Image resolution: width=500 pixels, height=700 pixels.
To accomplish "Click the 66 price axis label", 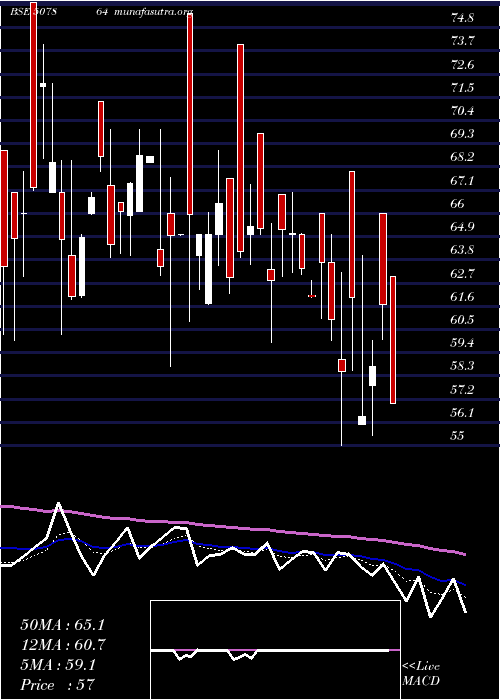I will [458, 204].
